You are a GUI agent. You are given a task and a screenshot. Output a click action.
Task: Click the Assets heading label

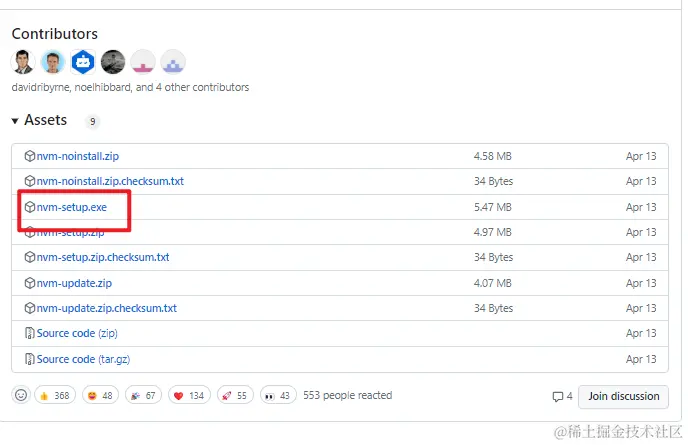46,120
